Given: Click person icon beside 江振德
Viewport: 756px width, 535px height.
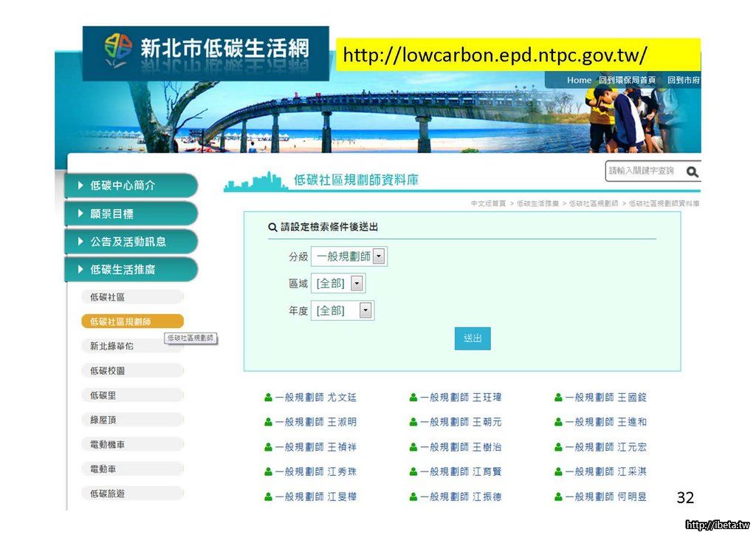Looking at the screenshot, I should click(413, 497).
